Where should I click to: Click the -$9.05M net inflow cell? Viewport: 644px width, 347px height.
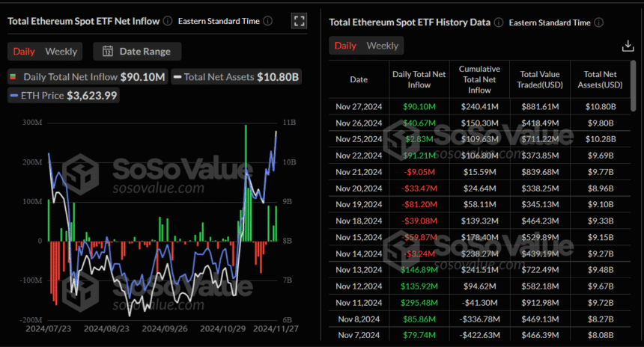pos(419,172)
